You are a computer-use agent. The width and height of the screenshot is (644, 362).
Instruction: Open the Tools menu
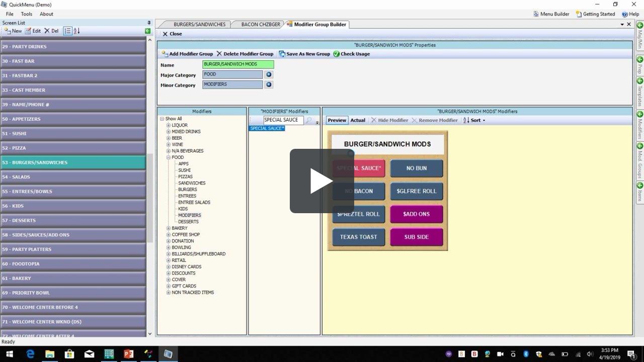pos(26,14)
